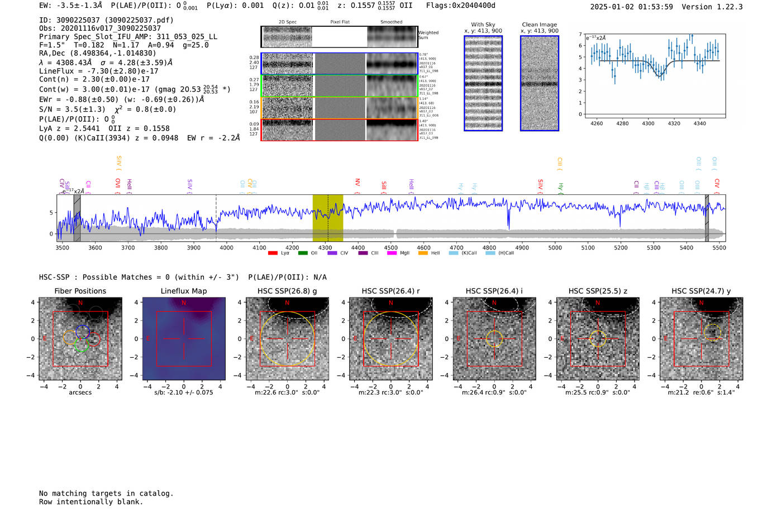Image resolution: width=782 pixels, height=532 pixels.
Task: Click the orange fiber circle in Fiber Positions
Action: pos(70,337)
